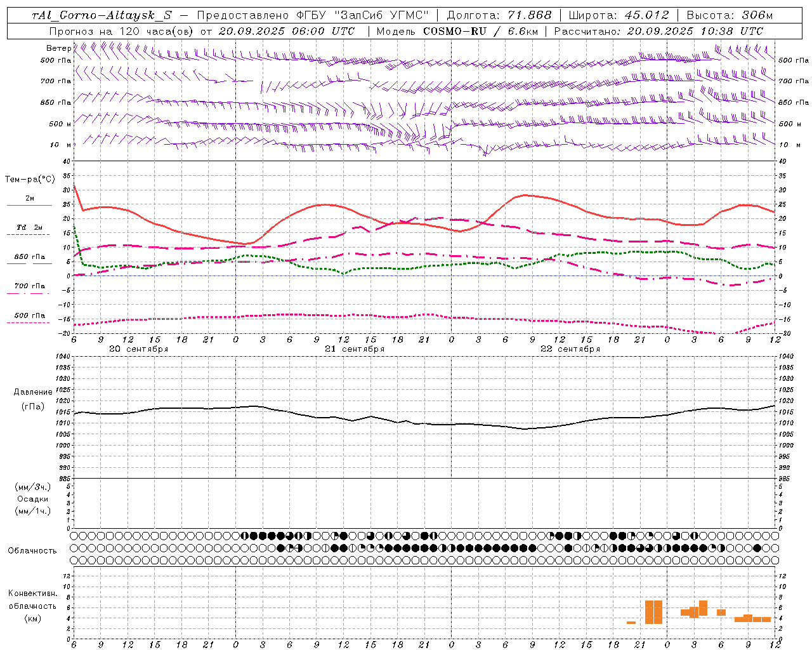Viewport: 812px width, 650px height.
Task: Click the computed time 20.09.2025 10:38 UTC
Action: (695, 31)
